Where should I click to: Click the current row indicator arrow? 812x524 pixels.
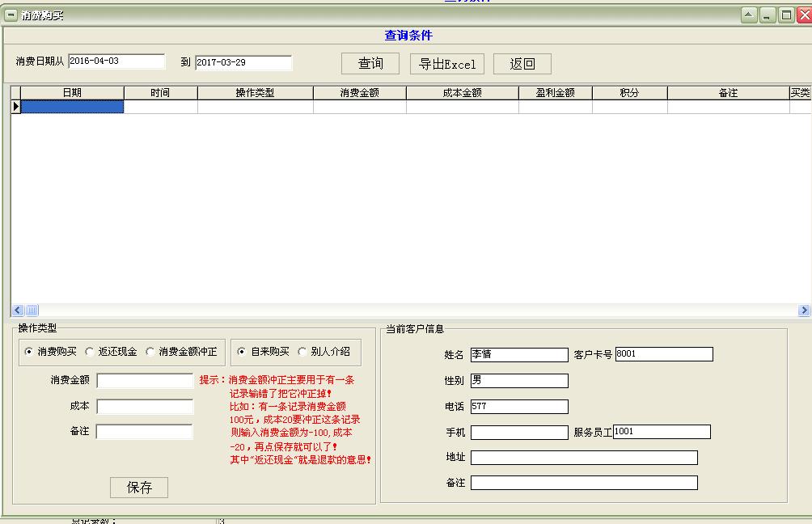click(x=15, y=107)
